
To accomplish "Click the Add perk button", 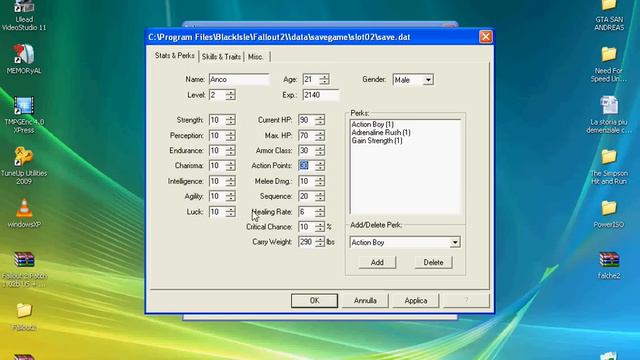I will pos(377,262).
